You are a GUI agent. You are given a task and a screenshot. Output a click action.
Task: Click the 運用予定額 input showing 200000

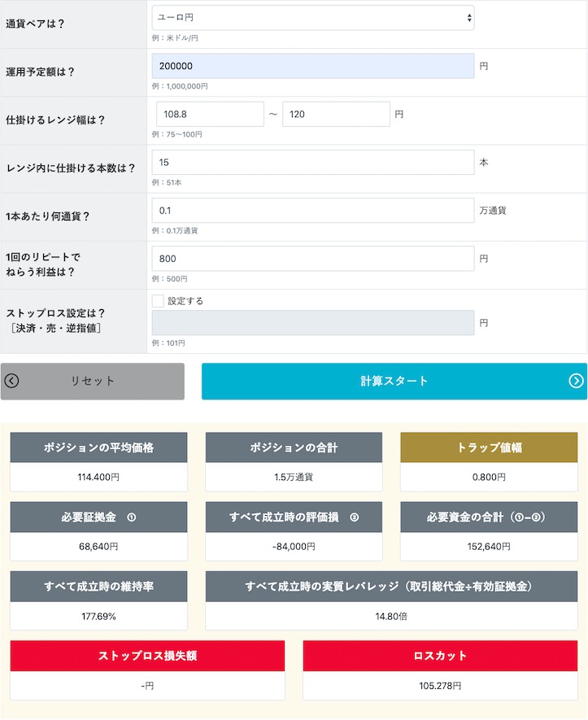point(312,66)
